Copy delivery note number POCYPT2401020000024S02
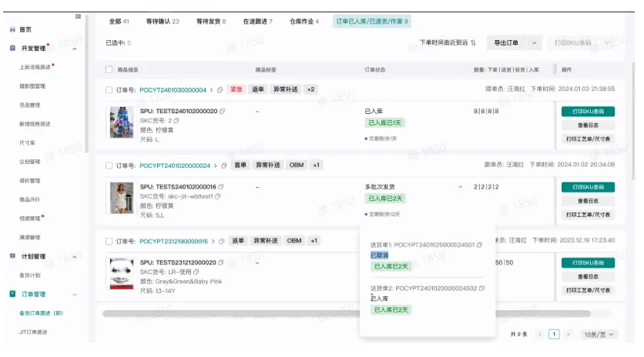 tap(481, 288)
